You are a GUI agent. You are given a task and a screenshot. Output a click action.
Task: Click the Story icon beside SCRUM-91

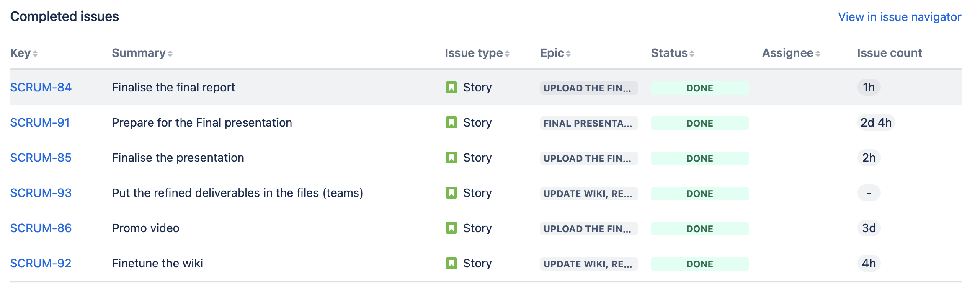coord(451,122)
